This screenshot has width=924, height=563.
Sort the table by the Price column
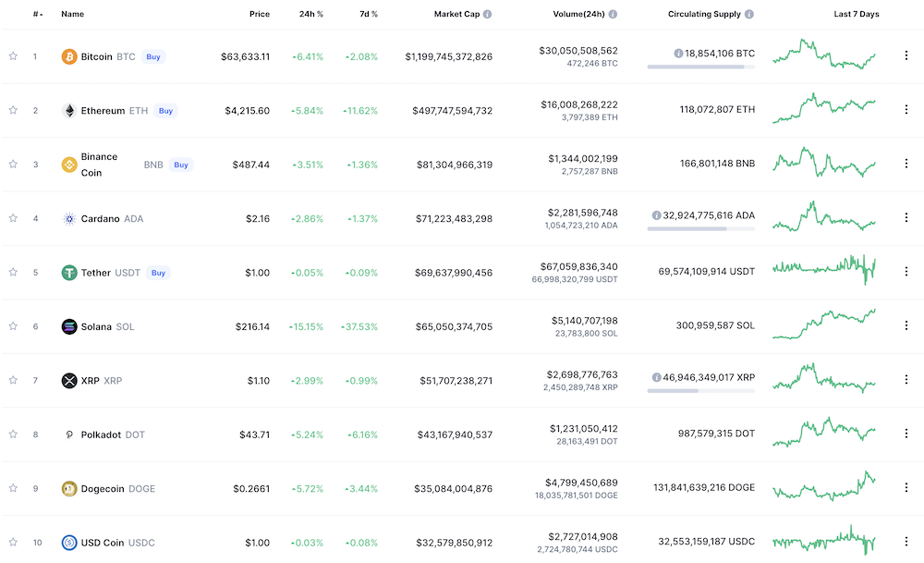click(x=260, y=14)
